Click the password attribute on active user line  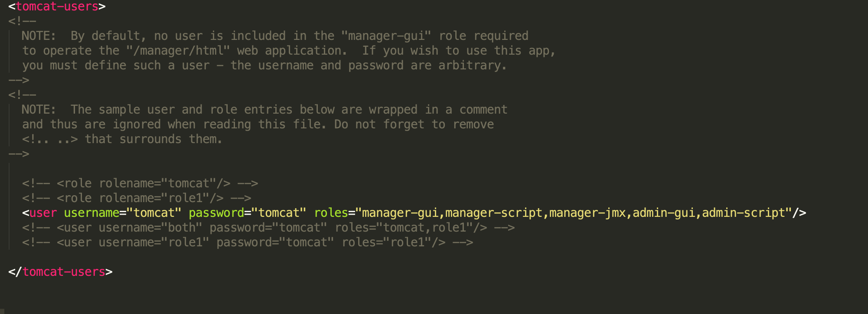(x=216, y=213)
